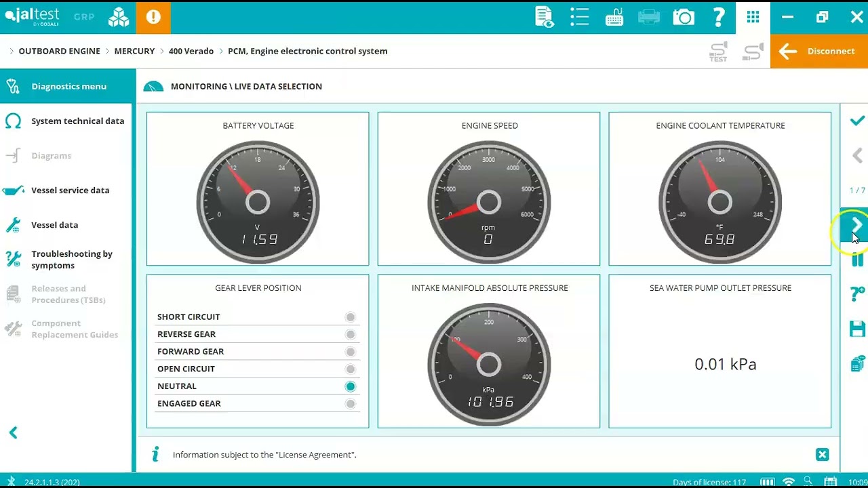The height and width of the screenshot is (488, 868).
Task: Click the printer icon
Action: [649, 17]
